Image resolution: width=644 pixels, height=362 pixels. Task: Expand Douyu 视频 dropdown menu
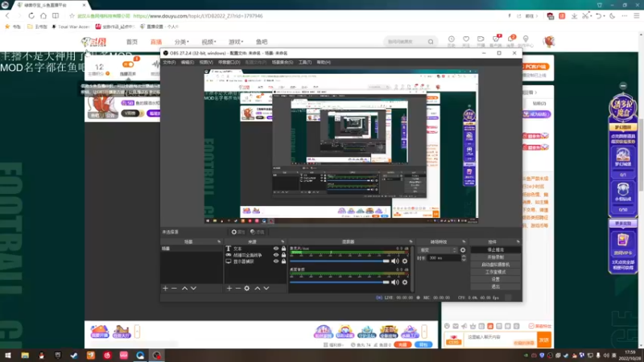click(208, 42)
